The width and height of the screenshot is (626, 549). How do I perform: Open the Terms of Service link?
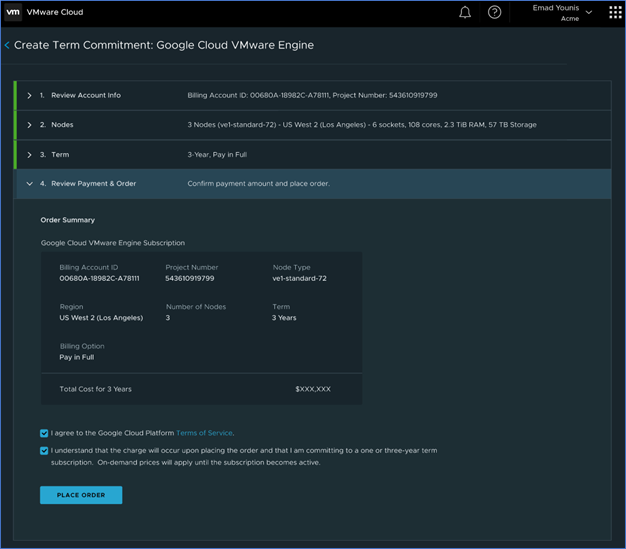pyautogui.click(x=204, y=433)
